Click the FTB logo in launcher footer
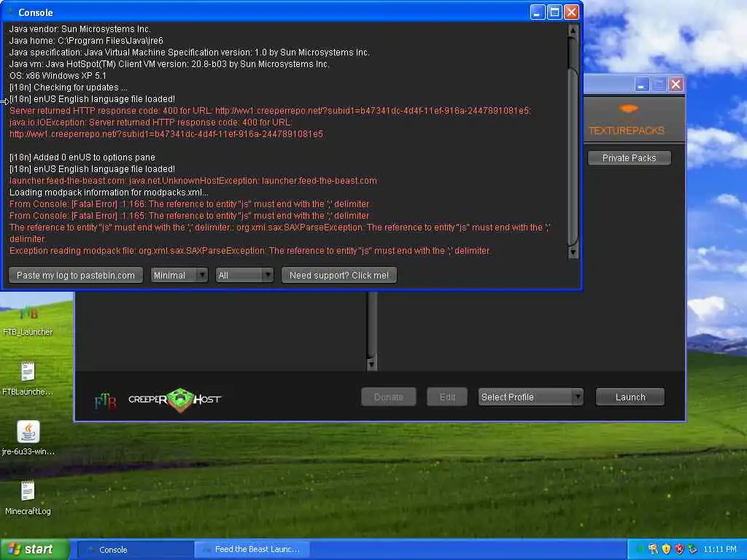The height and width of the screenshot is (560, 747). (105, 400)
